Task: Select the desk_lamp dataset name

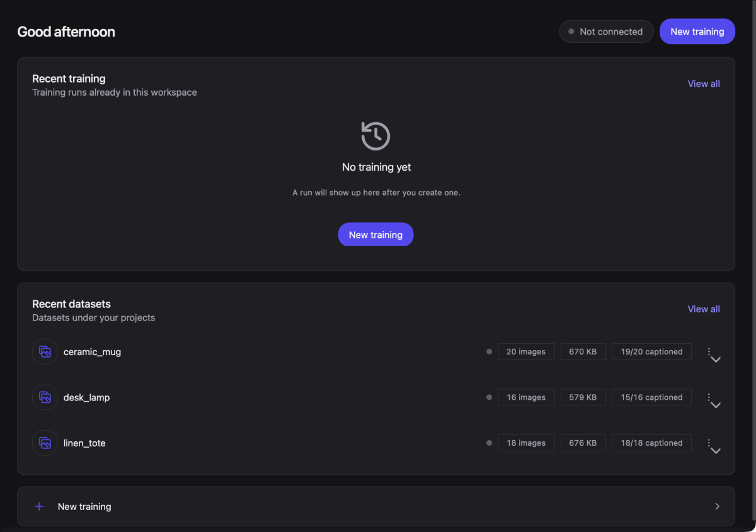Action: tap(86, 397)
